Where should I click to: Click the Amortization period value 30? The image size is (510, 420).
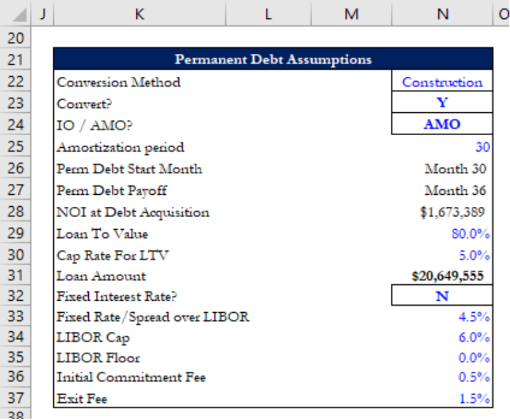[442, 147]
